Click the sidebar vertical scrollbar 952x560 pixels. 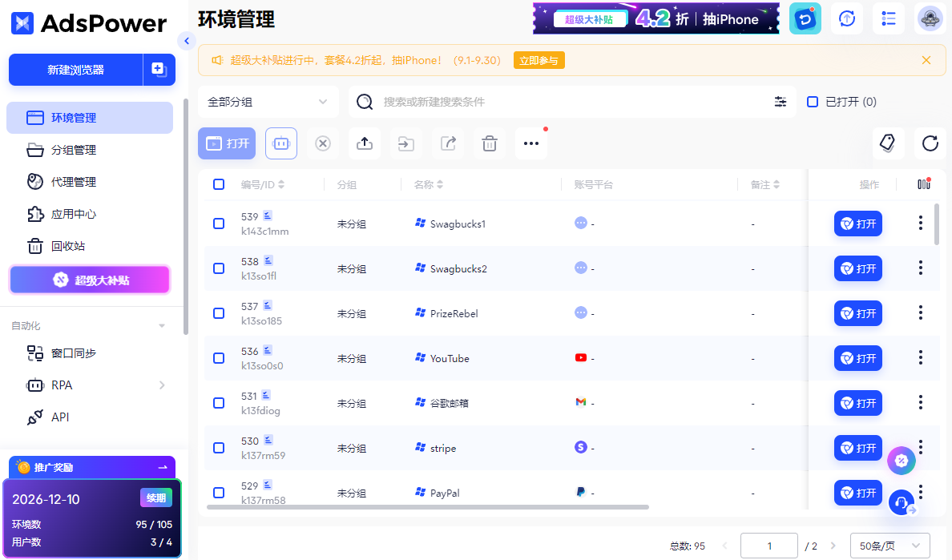click(186, 216)
